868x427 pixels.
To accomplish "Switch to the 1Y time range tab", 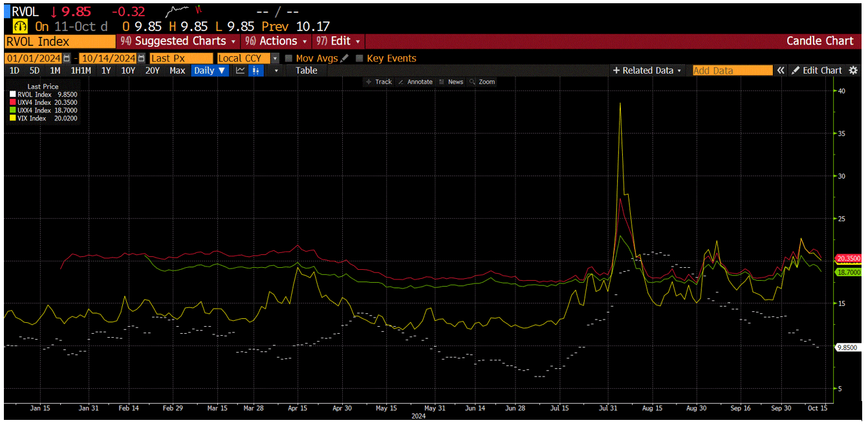I will [x=104, y=70].
